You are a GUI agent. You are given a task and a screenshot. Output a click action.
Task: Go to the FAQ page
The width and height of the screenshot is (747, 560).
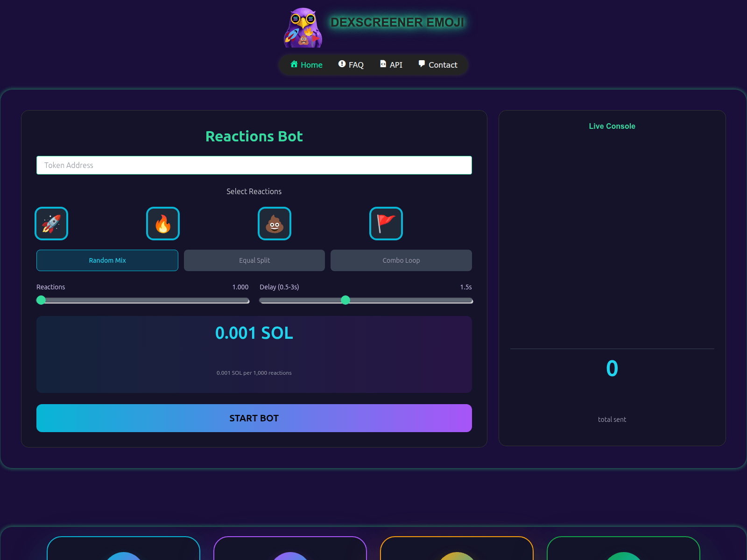pos(351,65)
